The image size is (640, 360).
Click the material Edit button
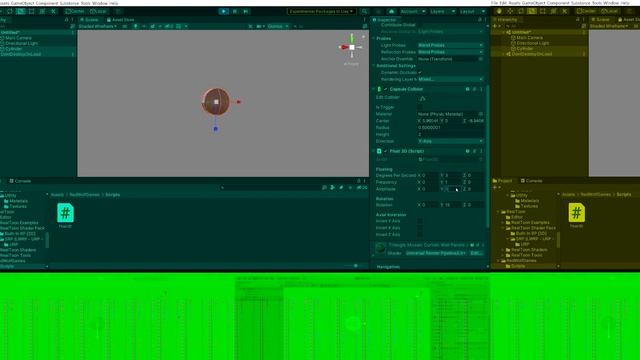coord(476,253)
